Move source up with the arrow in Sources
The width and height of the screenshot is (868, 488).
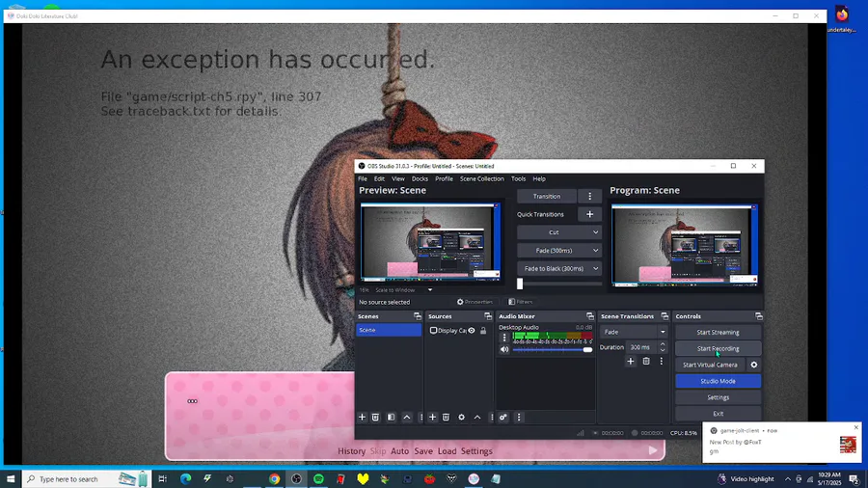click(x=477, y=418)
